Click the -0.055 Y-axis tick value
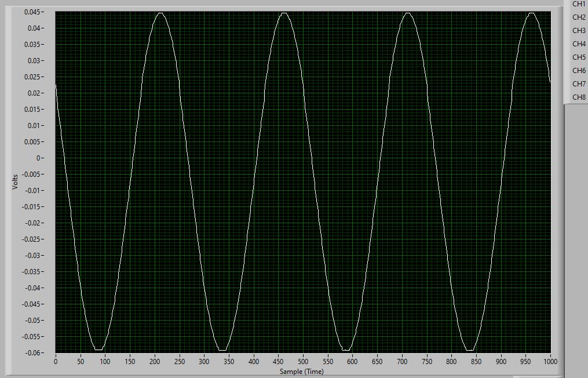The width and height of the screenshot is (588, 378). [31, 337]
